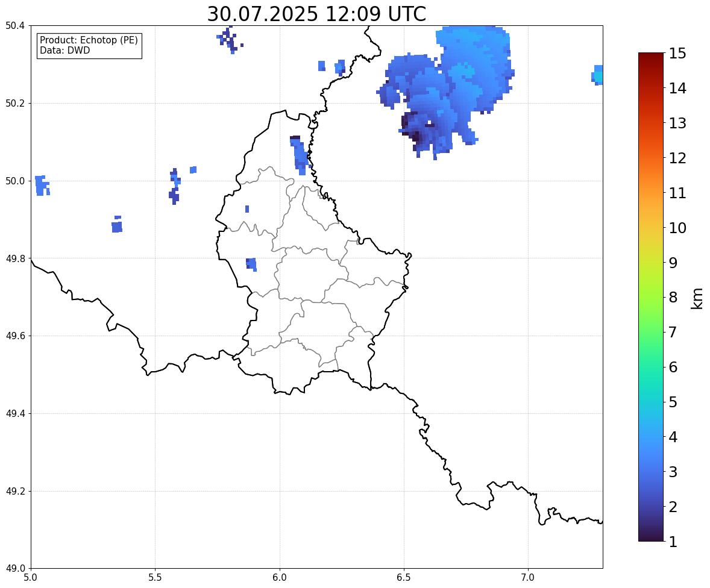Click the latitude axis label "49.2"
The height and width of the screenshot is (588, 710).
click(14, 491)
